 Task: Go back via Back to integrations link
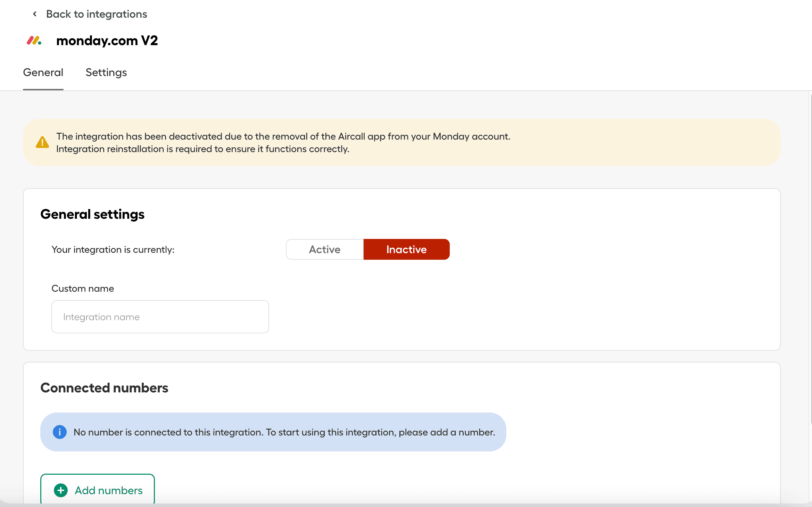click(x=97, y=14)
